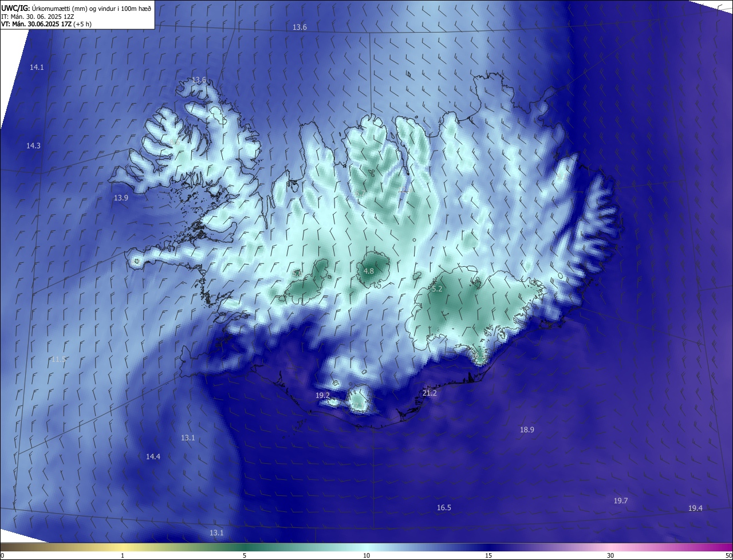Click the VT 30.06.2025 17Z (+5 h) line

46,24
